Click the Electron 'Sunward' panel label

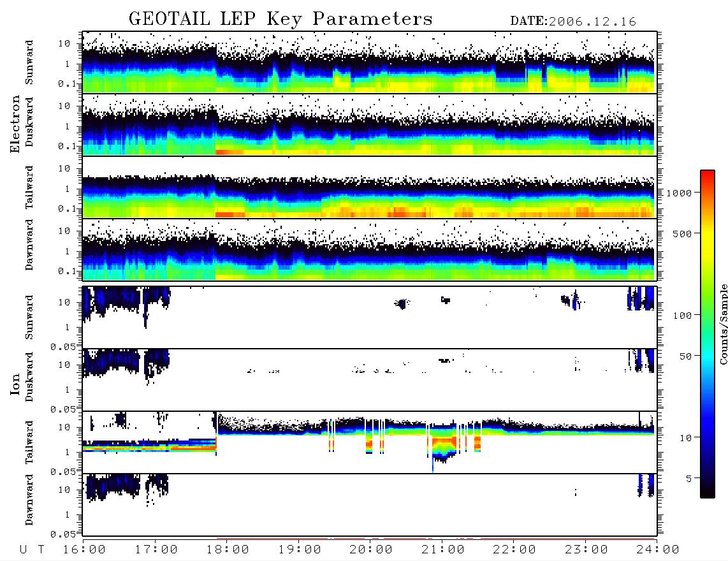click(29, 62)
